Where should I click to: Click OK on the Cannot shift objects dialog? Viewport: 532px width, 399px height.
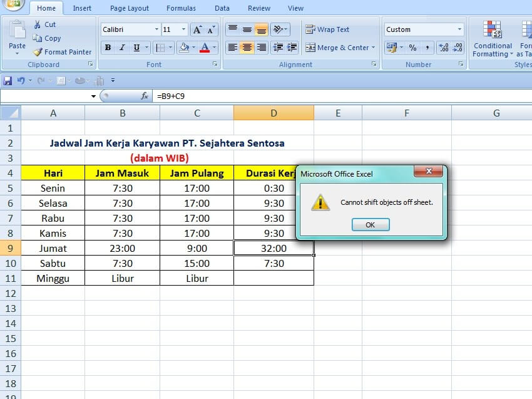point(371,225)
